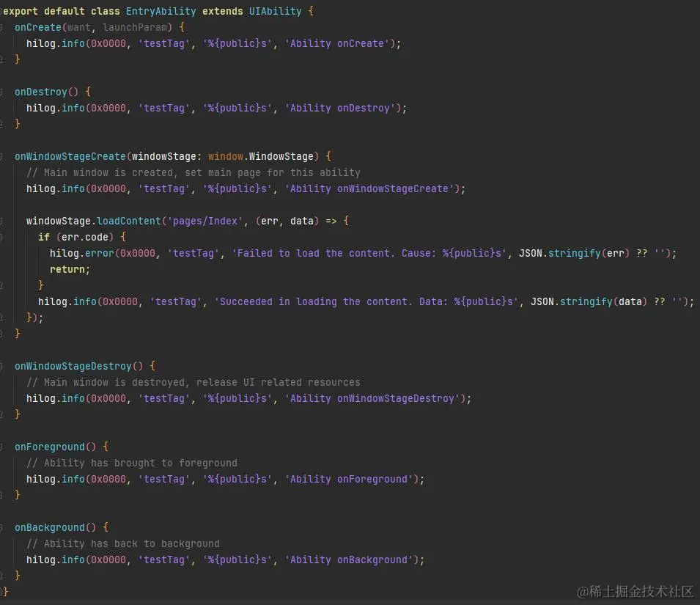The width and height of the screenshot is (700, 605).
Task: Click err.code inside the if condition
Action: 85,237
